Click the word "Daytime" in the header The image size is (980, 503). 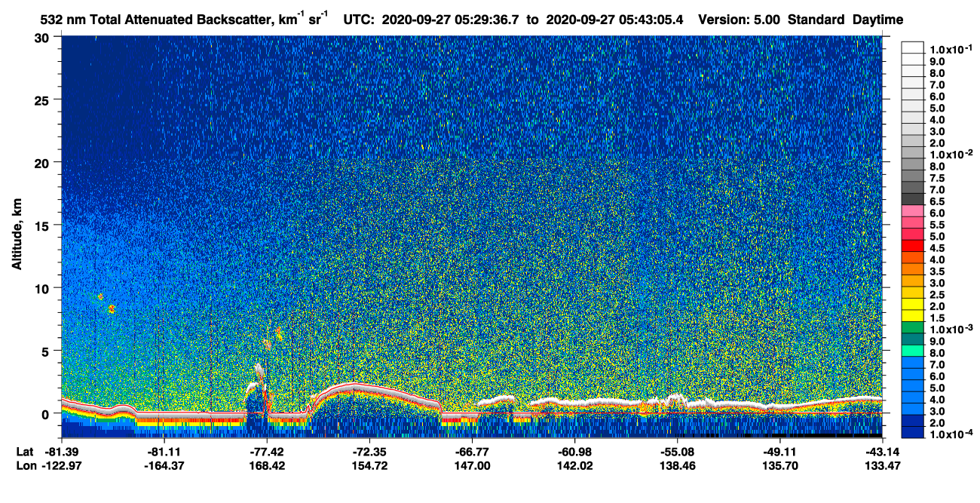(x=878, y=20)
